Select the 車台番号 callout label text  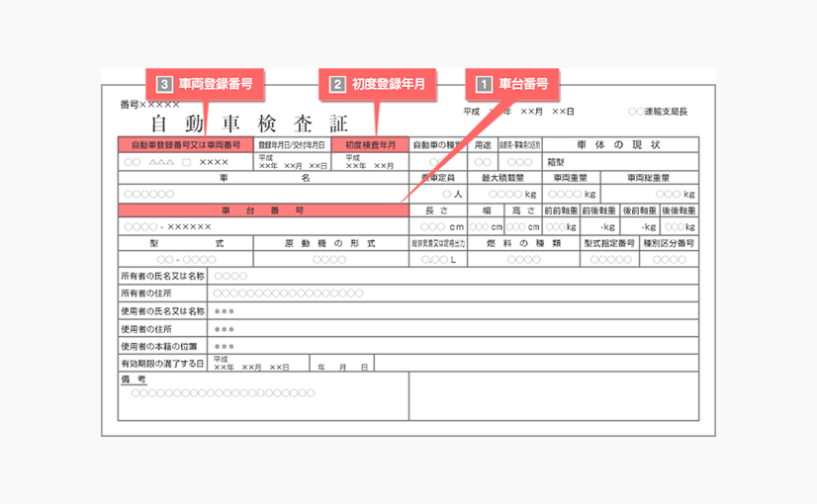(x=524, y=85)
